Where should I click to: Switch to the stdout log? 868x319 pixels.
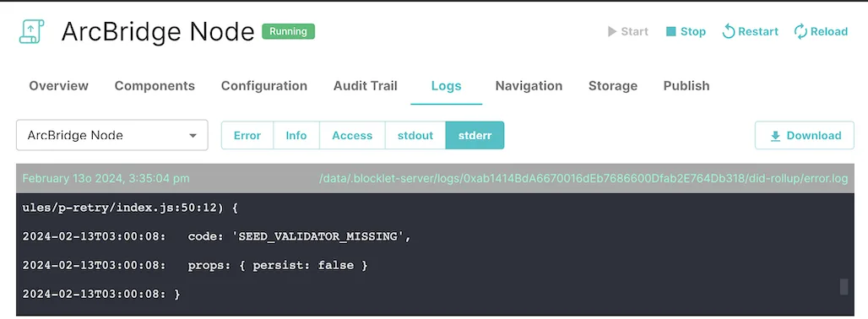(x=415, y=136)
